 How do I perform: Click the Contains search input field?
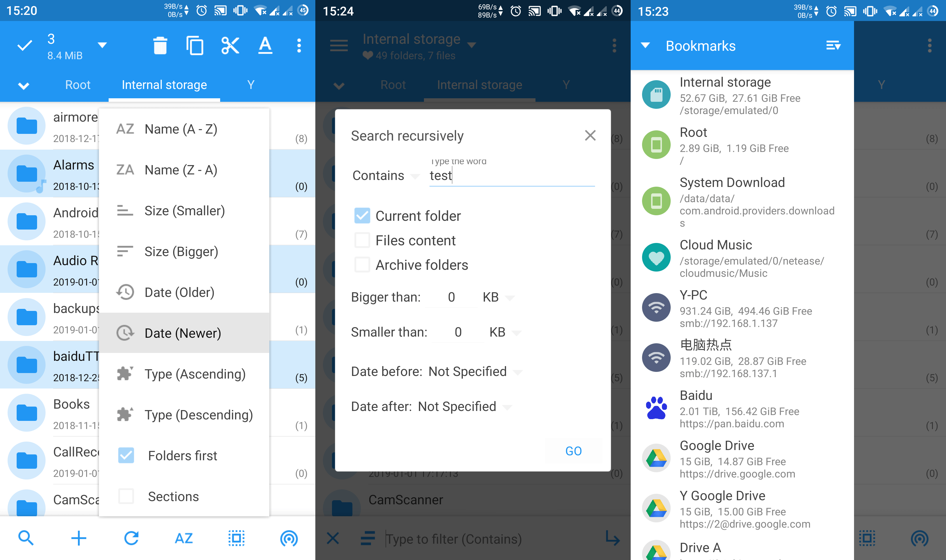(510, 175)
